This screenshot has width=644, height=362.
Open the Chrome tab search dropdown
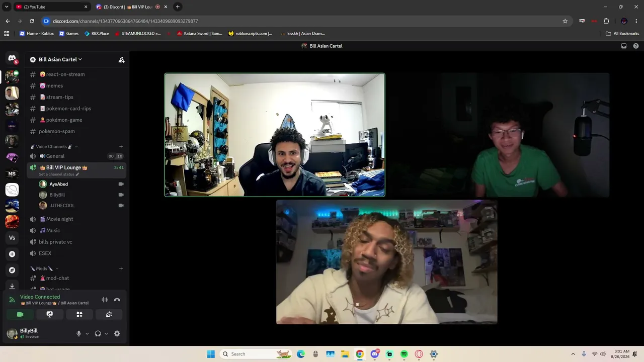(x=7, y=7)
